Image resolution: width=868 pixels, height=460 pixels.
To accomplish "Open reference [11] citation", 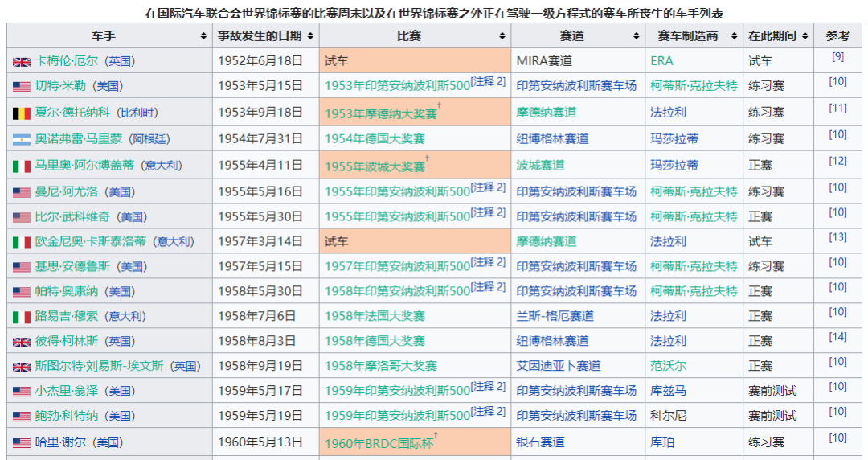I will pyautogui.click(x=837, y=108).
